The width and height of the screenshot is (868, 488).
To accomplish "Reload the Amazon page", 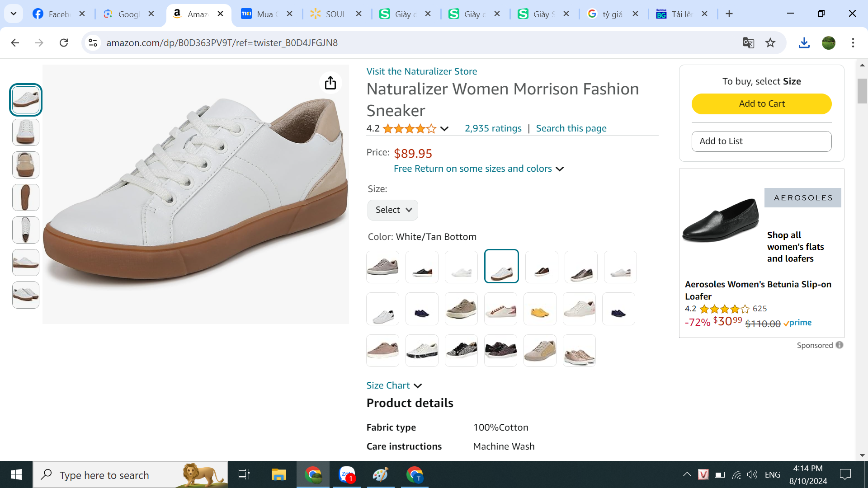I will coord(64,42).
